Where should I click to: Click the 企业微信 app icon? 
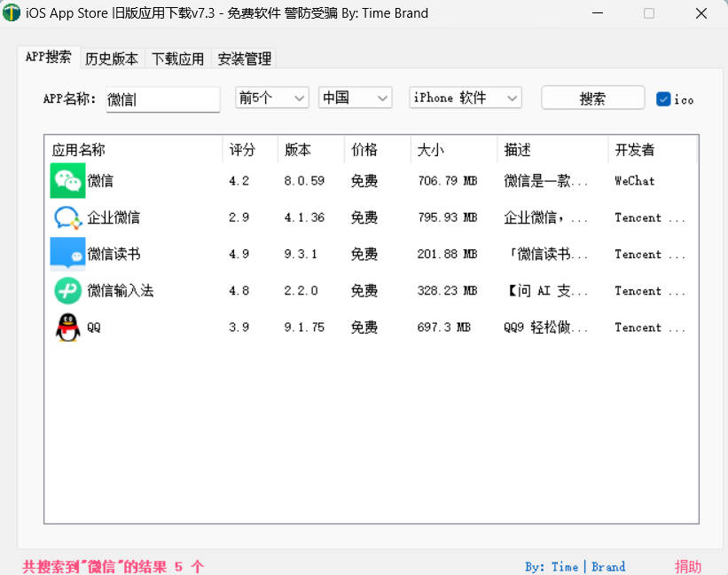[x=67, y=217]
